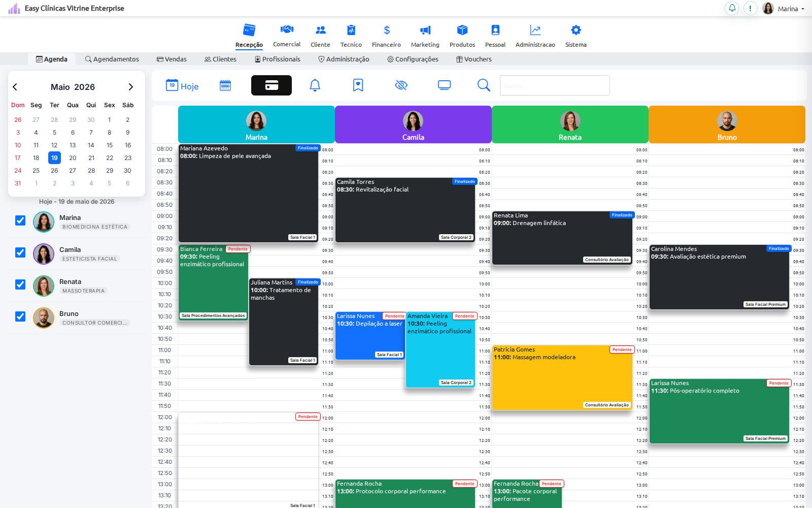Screen dimensions: 812x508
Task: Open Patrícia Gomes's 11:00 massagem appointment
Action: [562, 377]
